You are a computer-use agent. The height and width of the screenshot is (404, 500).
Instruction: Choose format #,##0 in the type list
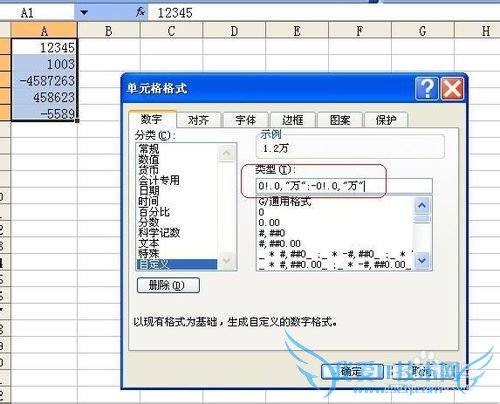[x=334, y=233]
